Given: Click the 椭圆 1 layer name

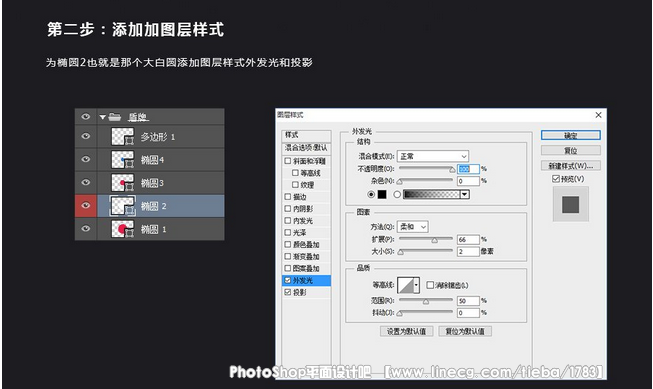Looking at the screenshot, I should (x=154, y=229).
